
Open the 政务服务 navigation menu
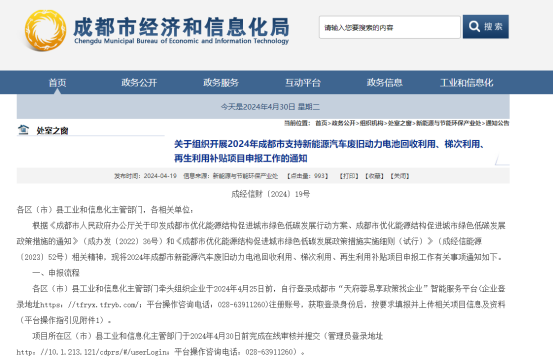221,83
